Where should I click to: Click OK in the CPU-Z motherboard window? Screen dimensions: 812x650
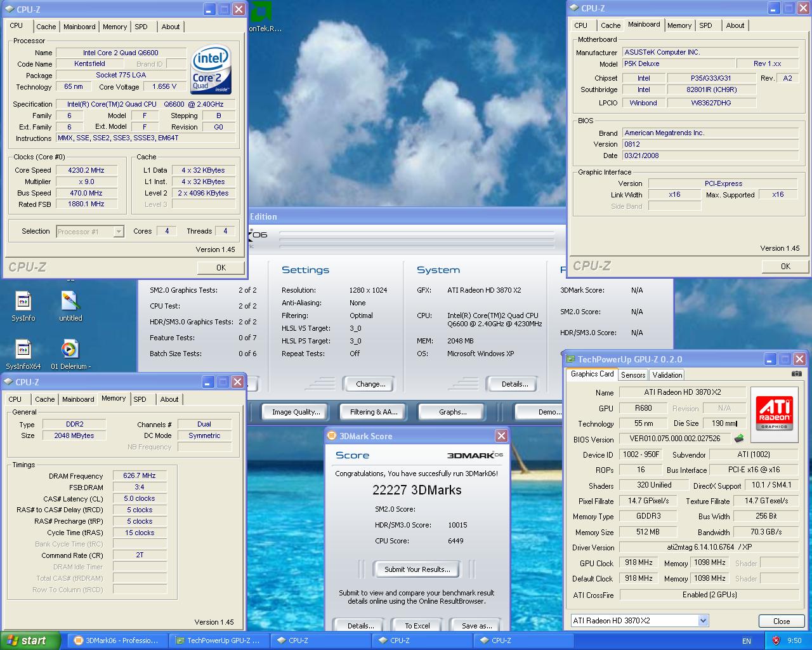point(785,266)
